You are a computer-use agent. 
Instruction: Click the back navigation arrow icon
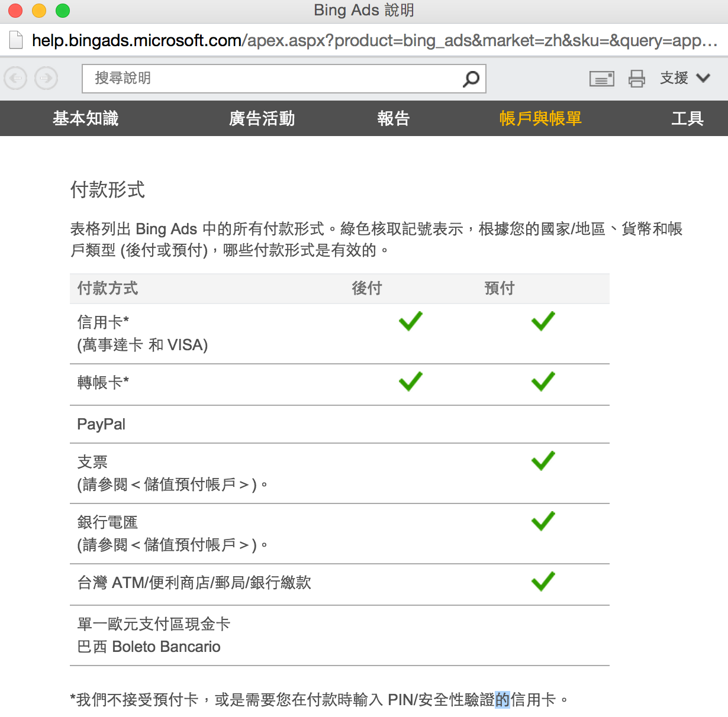coord(16,78)
